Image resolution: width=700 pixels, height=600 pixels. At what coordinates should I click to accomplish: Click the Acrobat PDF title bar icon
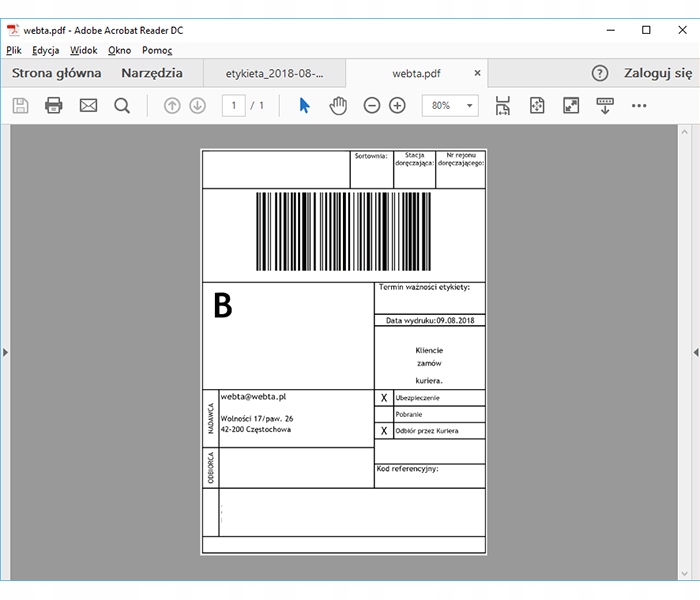tap(13, 30)
